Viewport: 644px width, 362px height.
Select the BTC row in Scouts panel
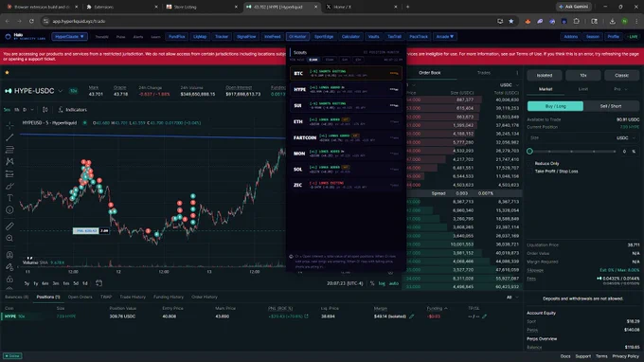tap(346, 74)
